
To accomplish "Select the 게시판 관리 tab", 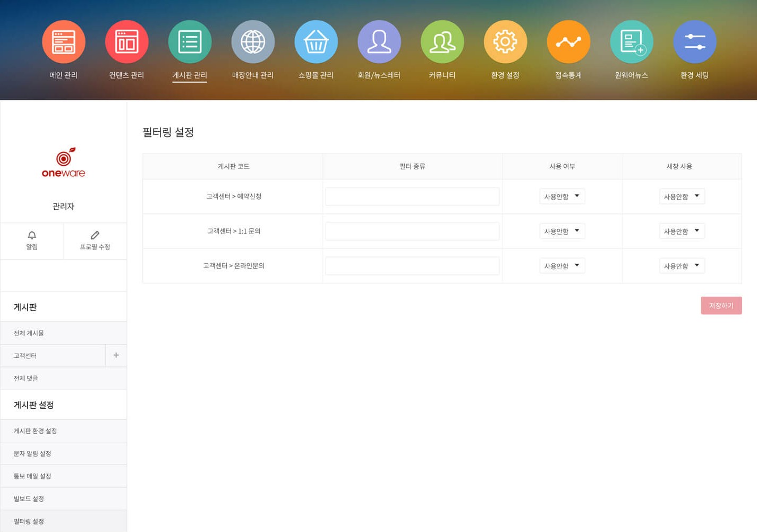I will click(190, 75).
